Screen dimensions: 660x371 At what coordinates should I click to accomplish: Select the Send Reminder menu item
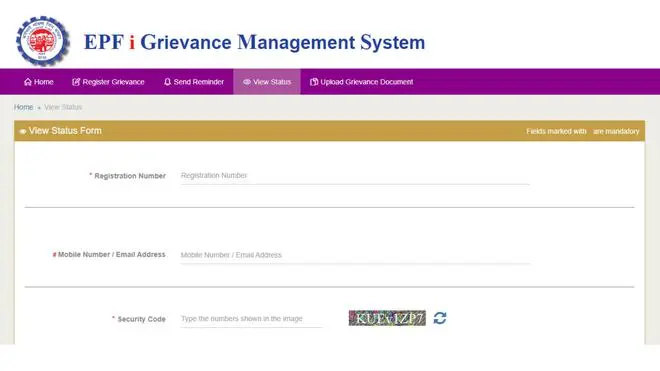[194, 82]
